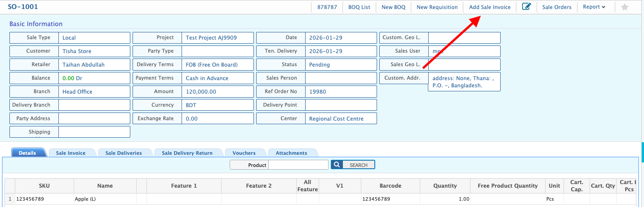Click the 878787 toolbar link
The width and height of the screenshot is (644, 207).
click(x=327, y=7)
